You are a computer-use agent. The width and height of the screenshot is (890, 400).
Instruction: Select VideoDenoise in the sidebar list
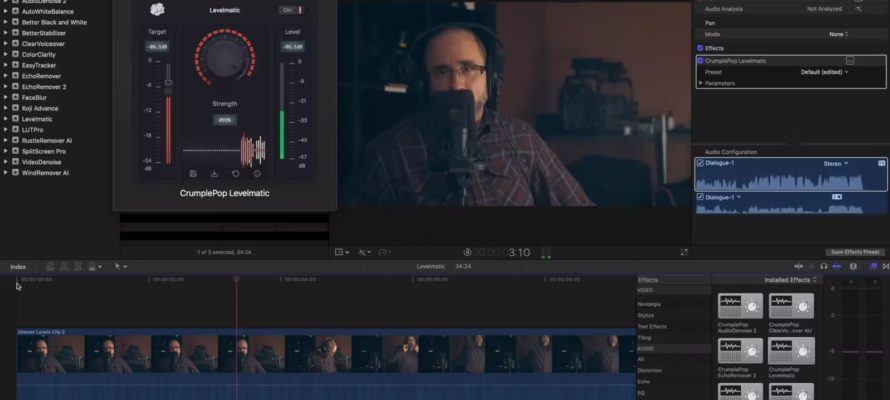tap(40, 162)
